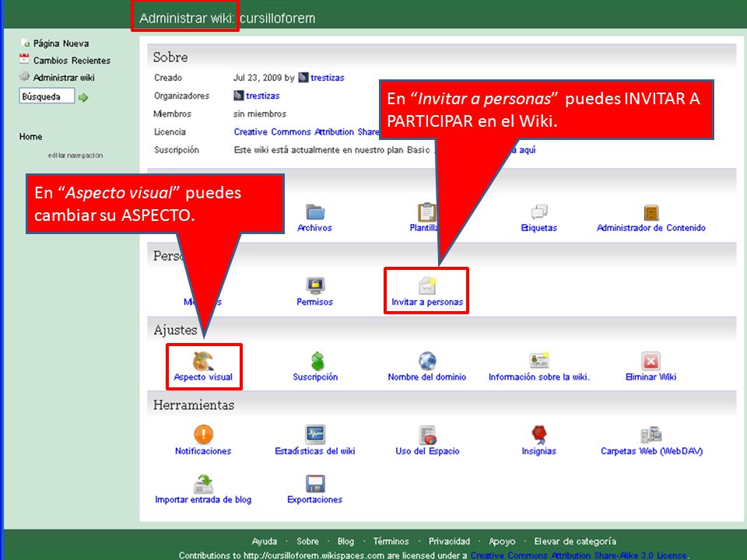Open the Insignias text link
The height and width of the screenshot is (560, 747).
[538, 451]
